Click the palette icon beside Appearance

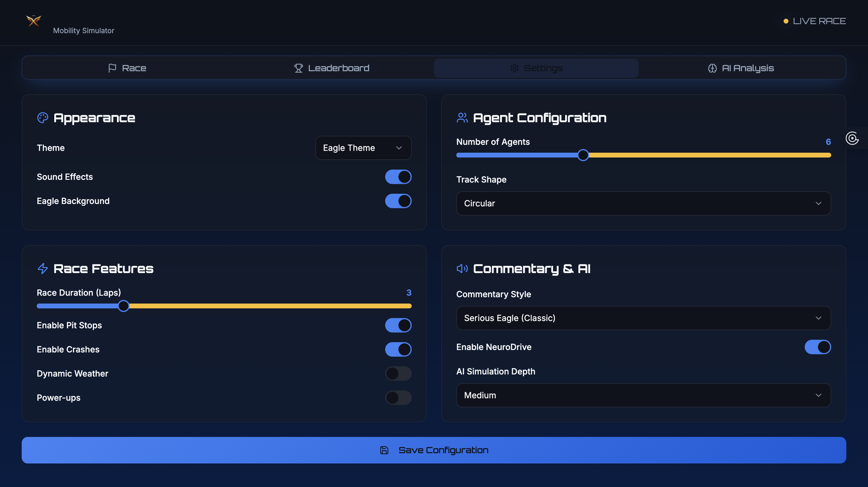tap(43, 118)
